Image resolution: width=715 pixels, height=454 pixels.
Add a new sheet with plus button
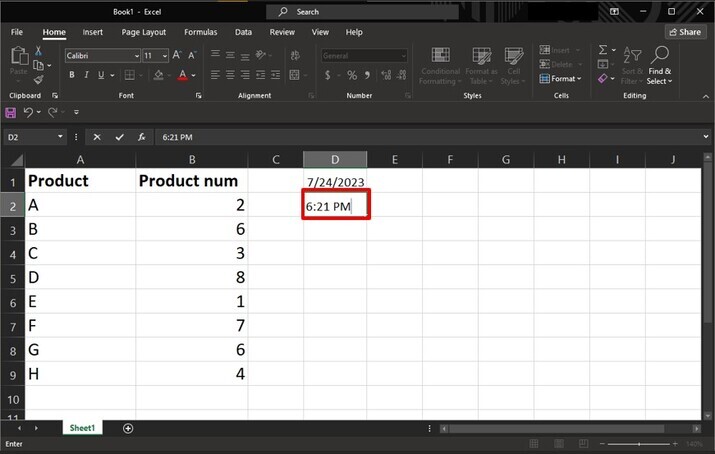128,428
